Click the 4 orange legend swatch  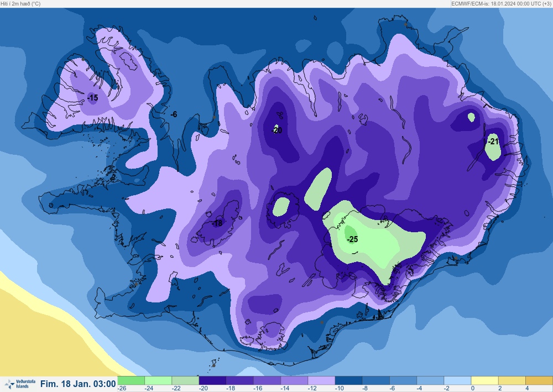click(539, 380)
